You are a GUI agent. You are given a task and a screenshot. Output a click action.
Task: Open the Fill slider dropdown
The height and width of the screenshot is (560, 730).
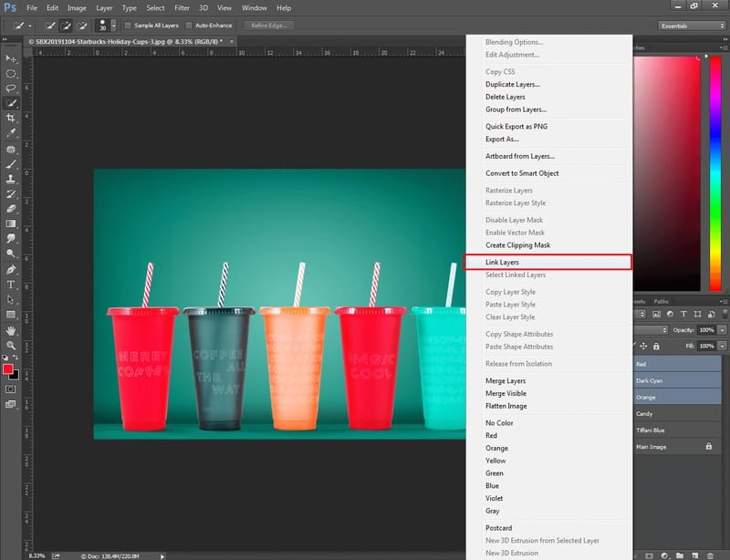722,346
